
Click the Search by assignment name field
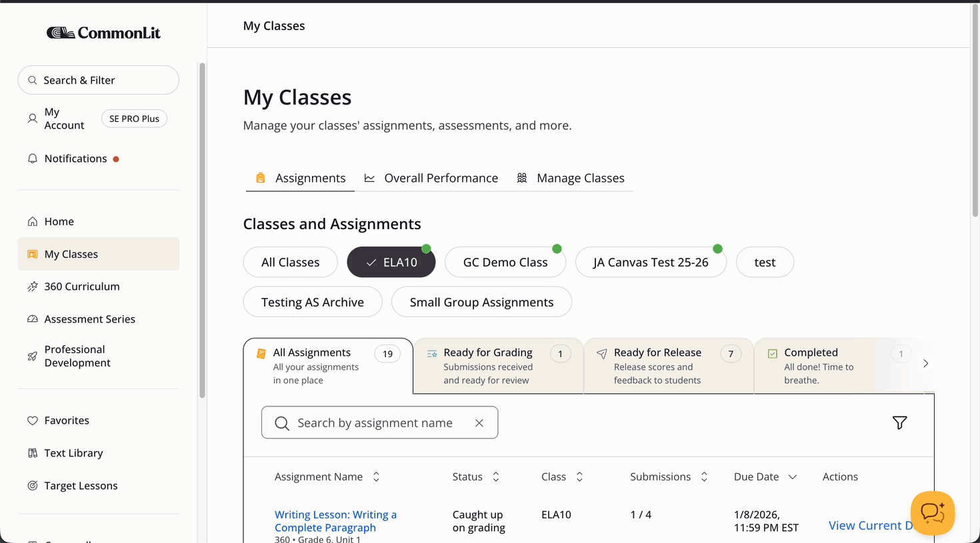(x=375, y=423)
